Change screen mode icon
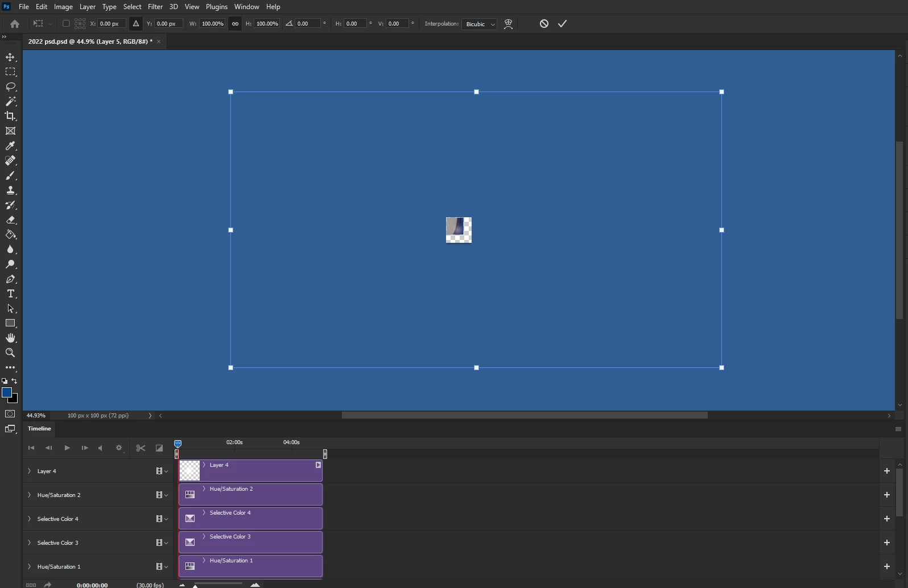Image resolution: width=908 pixels, height=588 pixels. 10,429
